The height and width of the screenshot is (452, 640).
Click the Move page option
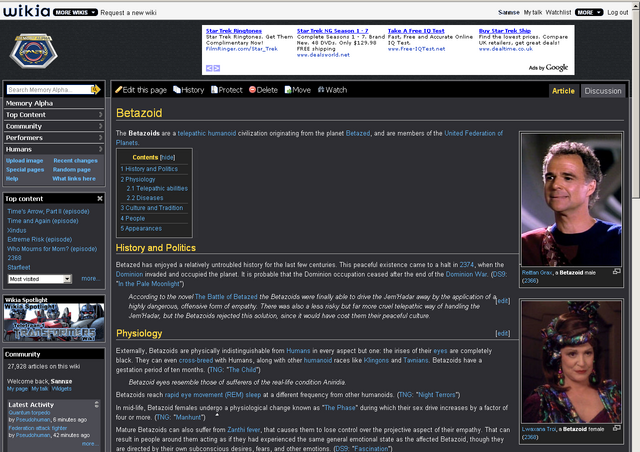coord(298,90)
